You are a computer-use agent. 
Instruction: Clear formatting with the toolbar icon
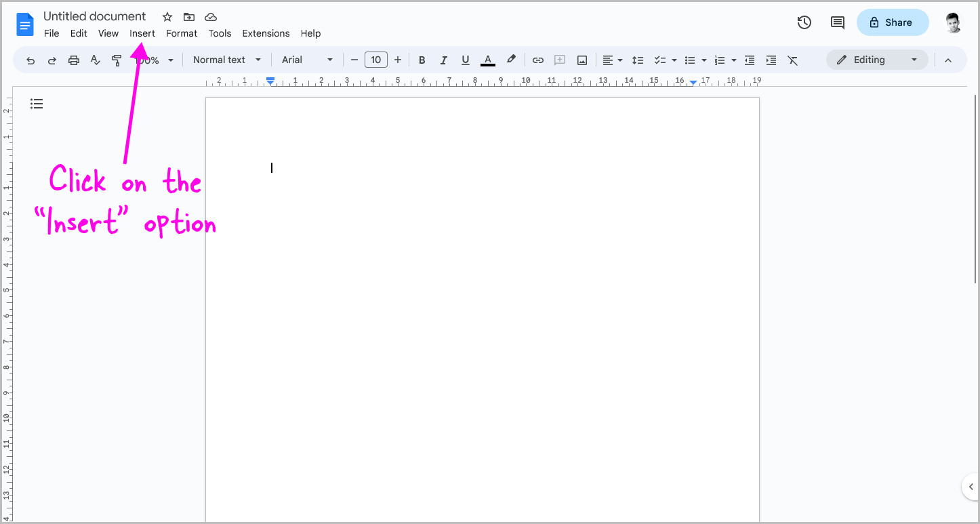(x=793, y=60)
